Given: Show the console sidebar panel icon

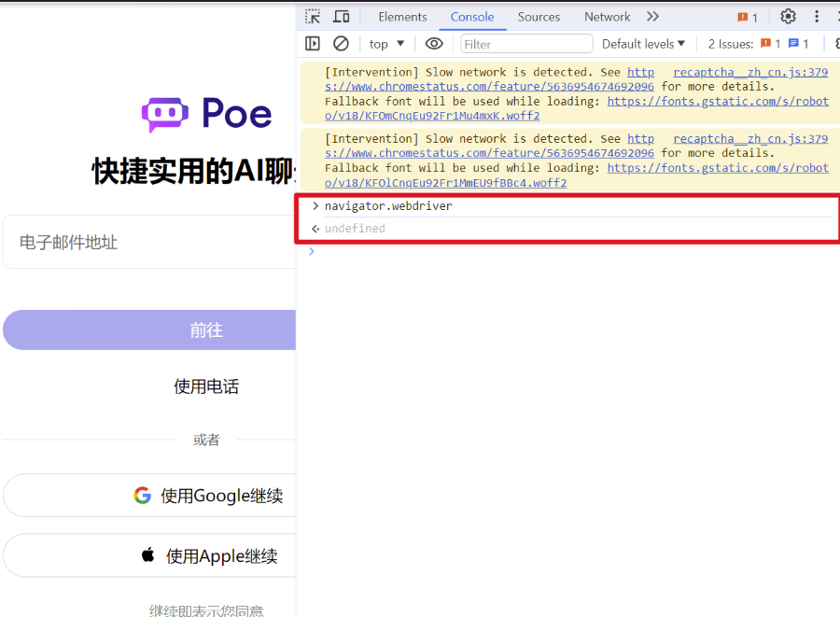Looking at the screenshot, I should 313,43.
